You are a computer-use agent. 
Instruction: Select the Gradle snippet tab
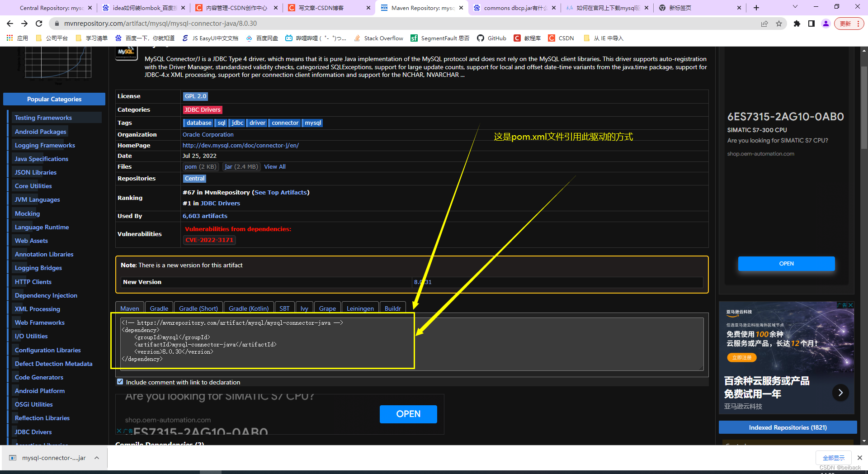click(x=159, y=308)
